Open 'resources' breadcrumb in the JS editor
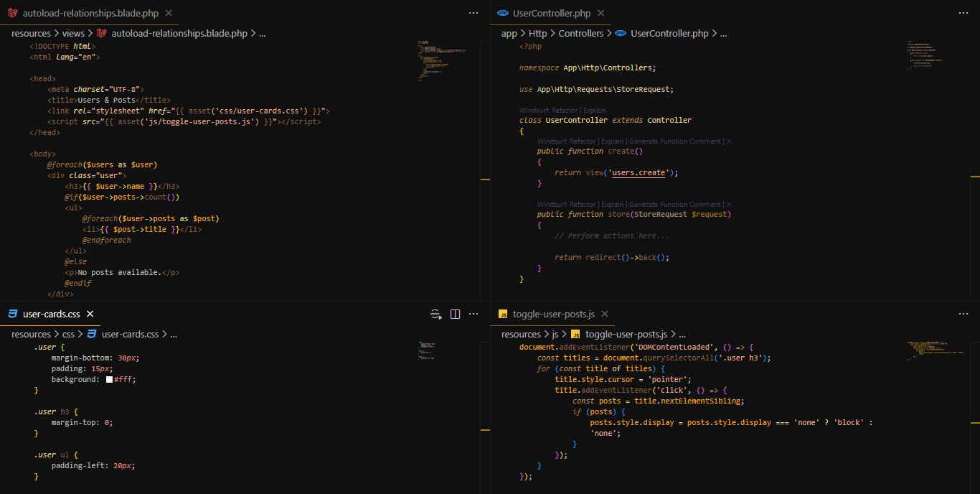Screen dimensions: 980x494 pyautogui.click(x=521, y=334)
